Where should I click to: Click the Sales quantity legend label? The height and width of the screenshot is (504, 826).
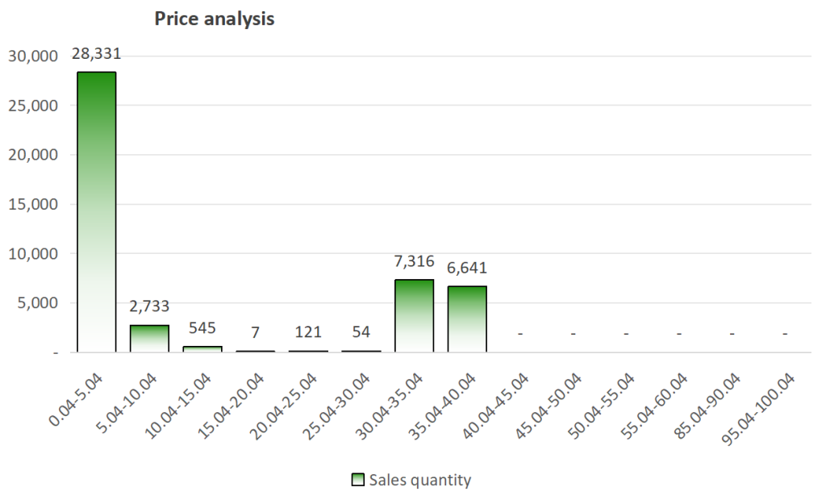click(x=419, y=481)
